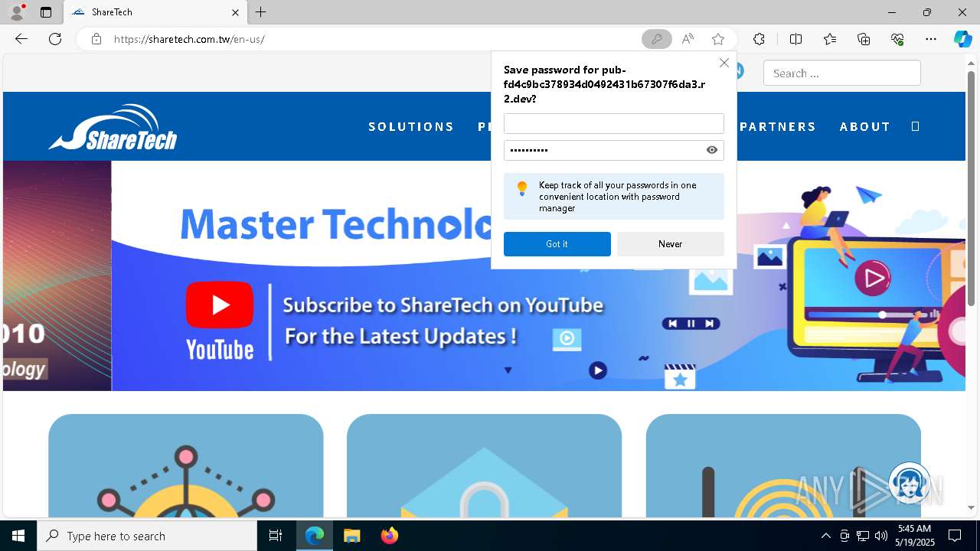Image resolution: width=980 pixels, height=551 pixels.
Task: Click the navigation icon after ABOUT
Action: (915, 126)
